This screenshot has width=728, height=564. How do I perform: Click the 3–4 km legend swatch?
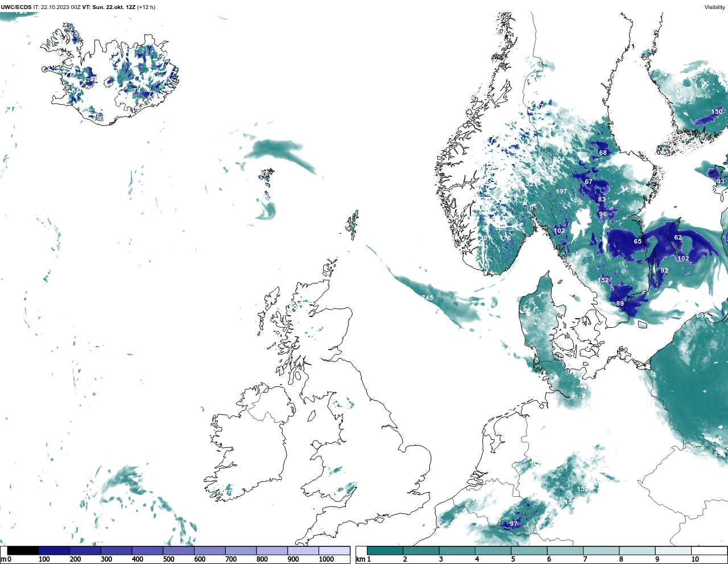tap(457, 550)
